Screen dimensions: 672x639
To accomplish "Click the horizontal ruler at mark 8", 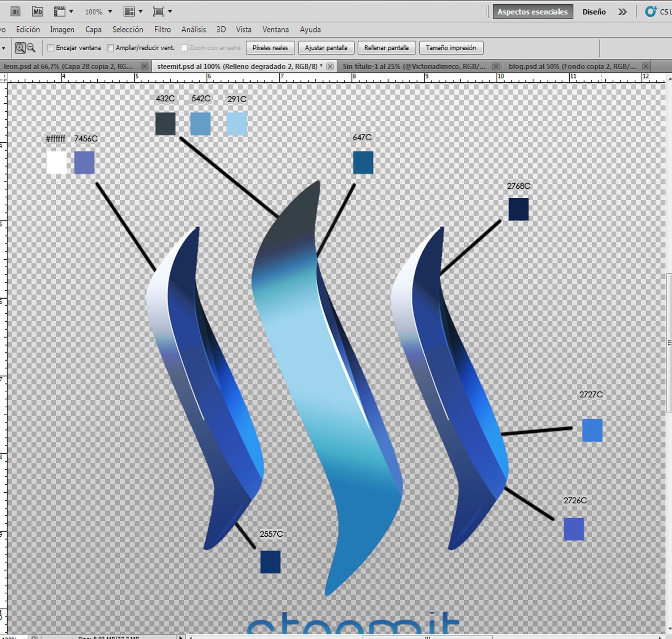I will pyautogui.click(x=354, y=77).
